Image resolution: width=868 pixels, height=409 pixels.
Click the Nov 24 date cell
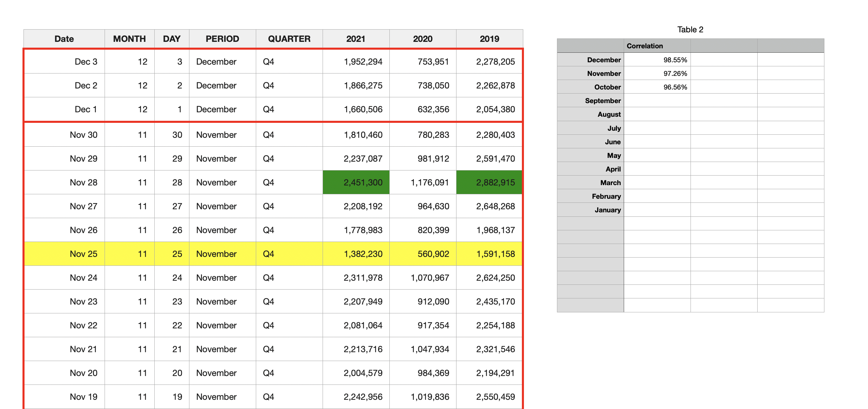pos(64,278)
